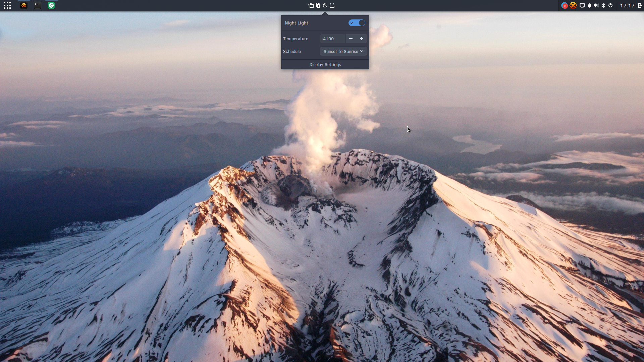Click the 'Temperature' label text
644x362 pixels.
pyautogui.click(x=296, y=39)
